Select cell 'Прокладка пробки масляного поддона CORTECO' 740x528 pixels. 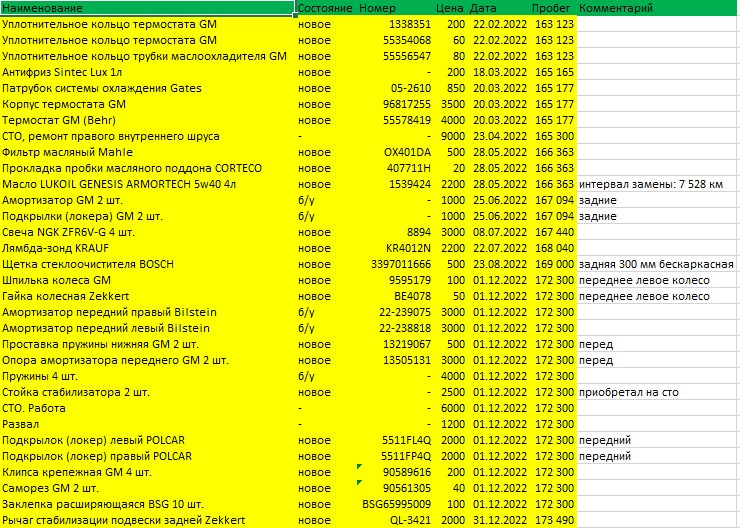click(148, 168)
